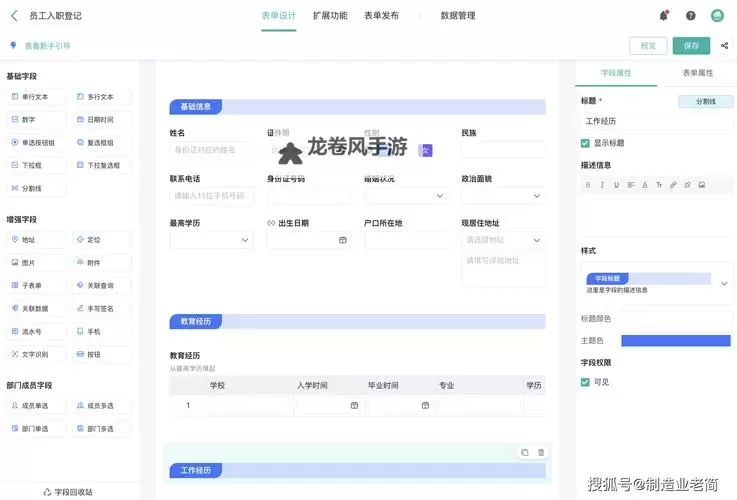Add a 关联数据 field
Viewport: 737px width, 500px height.
coord(36,309)
